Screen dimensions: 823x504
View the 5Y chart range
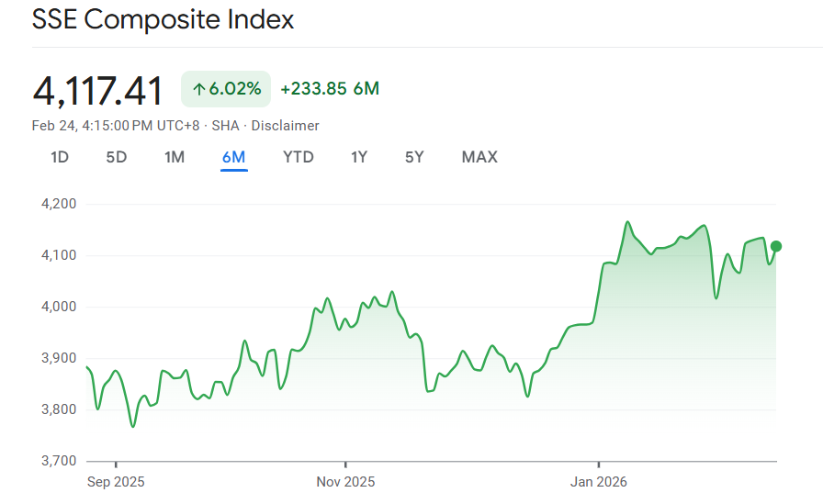tap(414, 157)
